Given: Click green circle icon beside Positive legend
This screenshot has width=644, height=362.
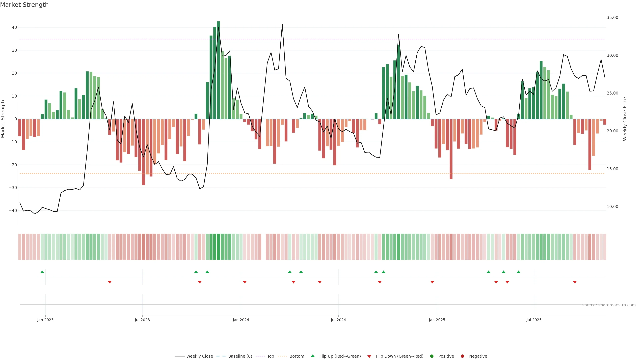Looking at the screenshot, I should point(432,356).
